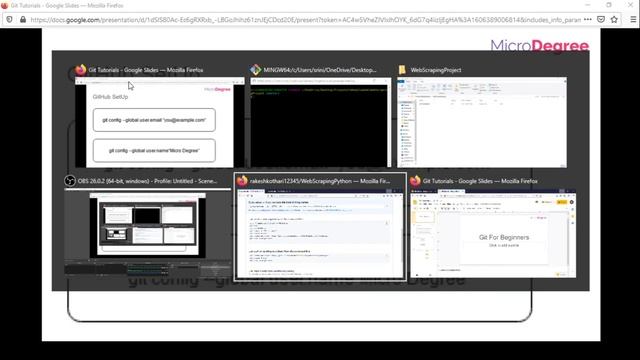Close the Firefox window
640x360 pixels.
630,5
